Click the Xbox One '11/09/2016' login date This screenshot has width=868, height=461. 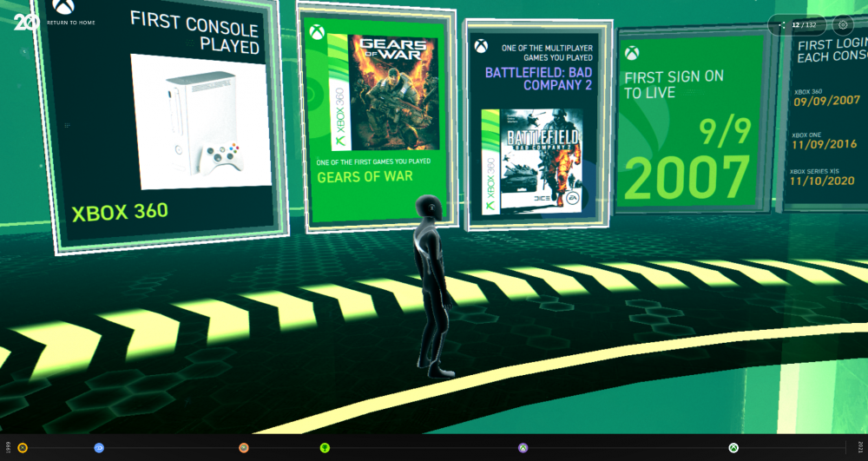825,145
